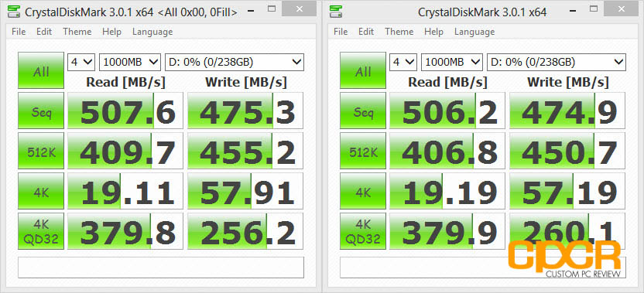This screenshot has width=644, height=293.
Task: Open Language menu in left window
Action: click(152, 32)
